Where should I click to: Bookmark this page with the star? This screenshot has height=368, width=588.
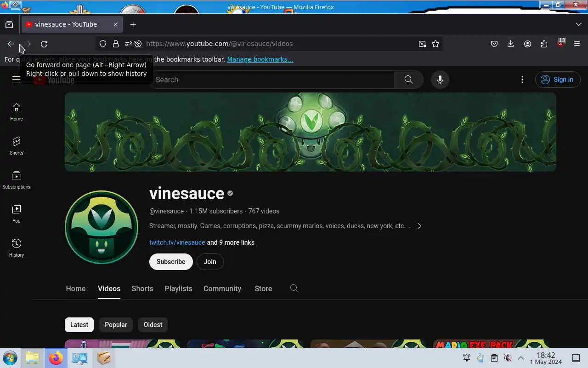tap(435, 44)
